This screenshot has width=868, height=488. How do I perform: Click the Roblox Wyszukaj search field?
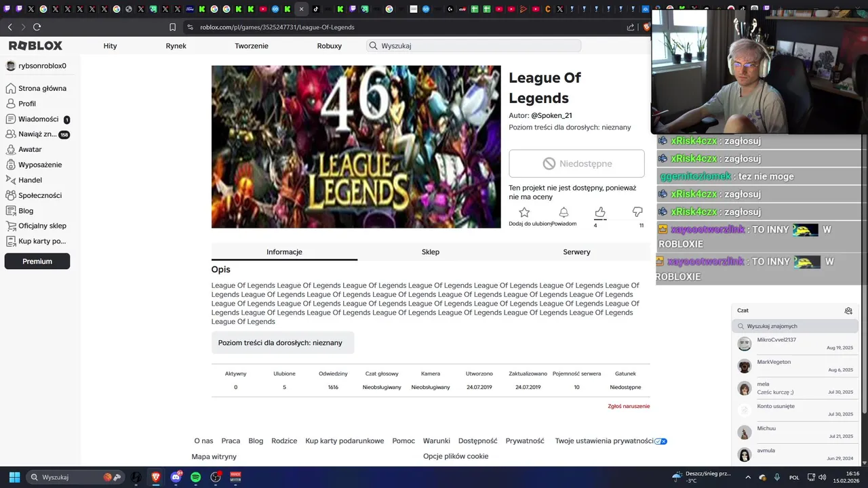pos(473,45)
